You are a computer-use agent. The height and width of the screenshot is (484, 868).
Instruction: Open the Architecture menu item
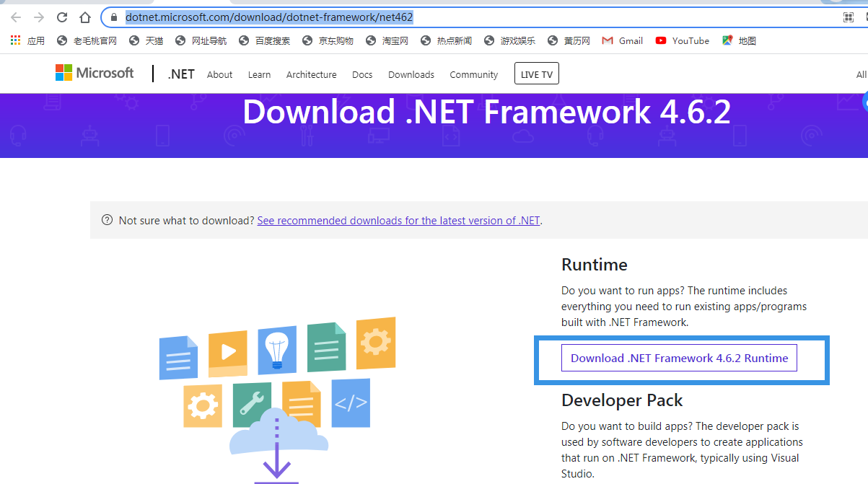(311, 74)
